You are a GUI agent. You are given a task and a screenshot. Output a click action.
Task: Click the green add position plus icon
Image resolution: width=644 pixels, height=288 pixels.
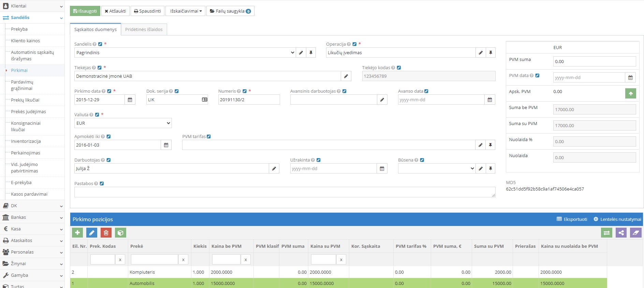click(77, 232)
